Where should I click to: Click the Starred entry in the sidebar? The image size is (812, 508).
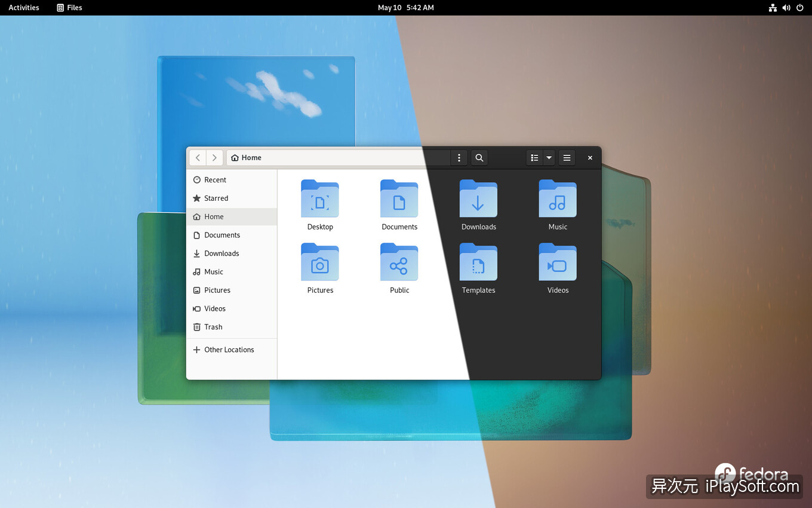216,198
